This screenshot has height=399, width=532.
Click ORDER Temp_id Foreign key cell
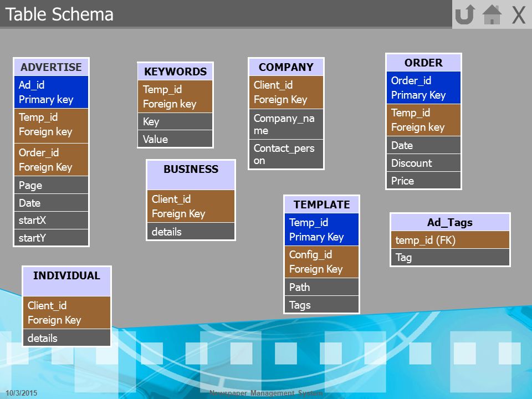[x=423, y=120]
